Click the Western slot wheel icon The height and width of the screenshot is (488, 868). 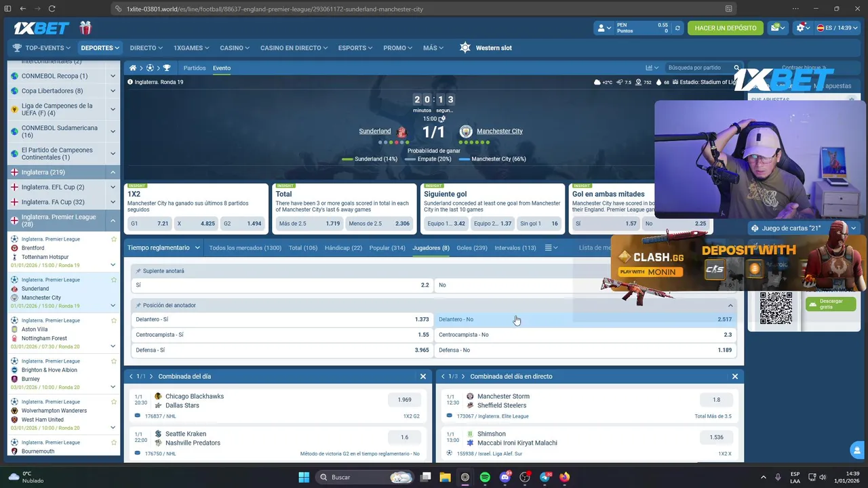[x=465, y=48]
